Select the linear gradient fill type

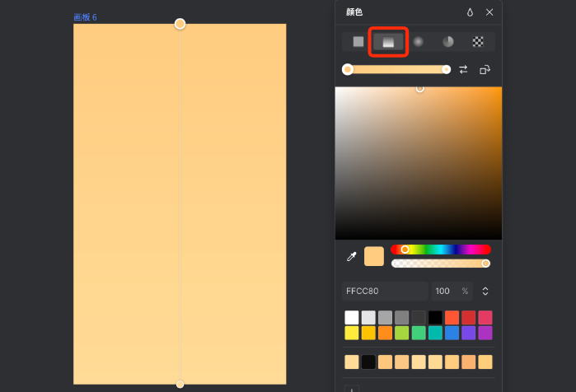click(388, 42)
